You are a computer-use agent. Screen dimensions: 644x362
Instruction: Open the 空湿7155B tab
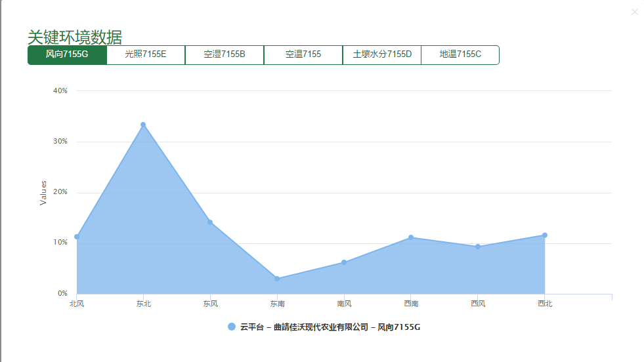(x=225, y=54)
